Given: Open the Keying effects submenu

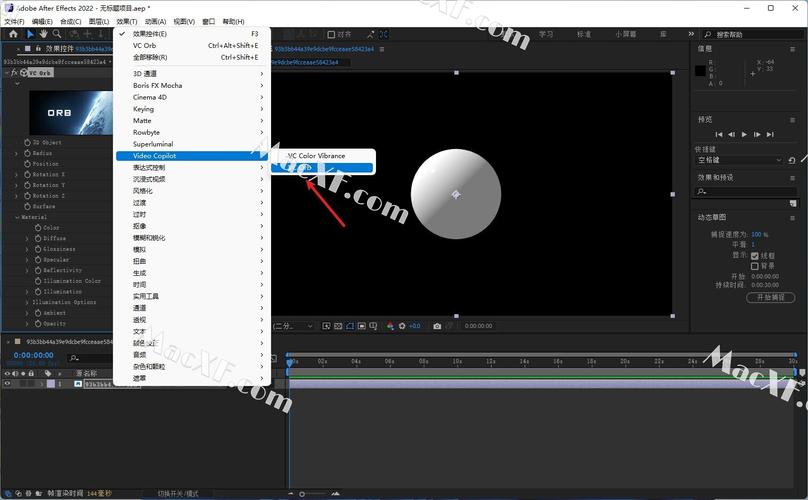Looking at the screenshot, I should tap(192, 109).
